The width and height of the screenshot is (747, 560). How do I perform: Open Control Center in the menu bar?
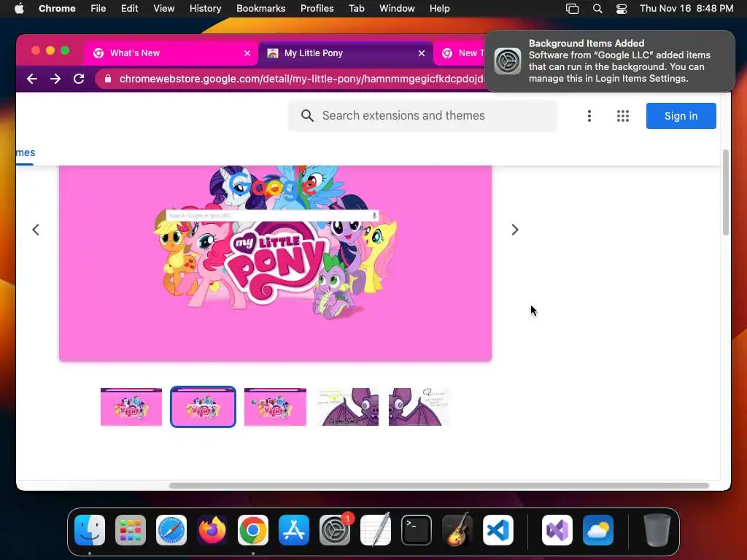622,9
